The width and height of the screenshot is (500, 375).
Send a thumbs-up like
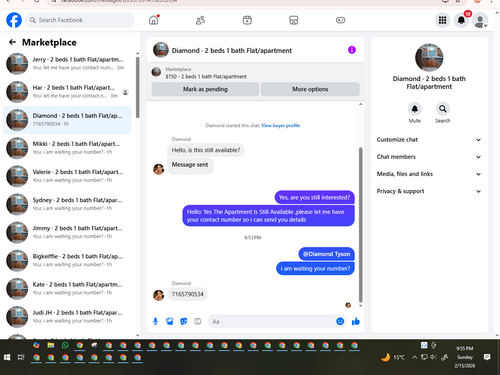[x=356, y=321]
